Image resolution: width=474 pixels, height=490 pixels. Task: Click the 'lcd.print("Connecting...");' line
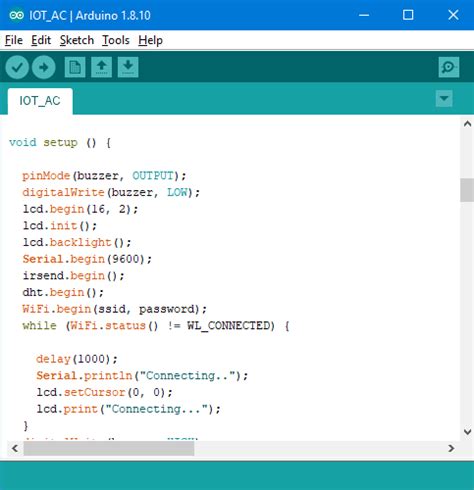(x=128, y=409)
